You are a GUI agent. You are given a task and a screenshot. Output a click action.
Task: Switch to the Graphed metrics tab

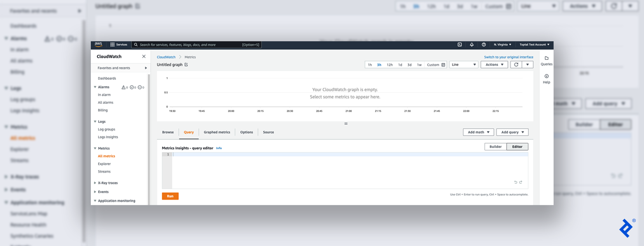tap(217, 132)
